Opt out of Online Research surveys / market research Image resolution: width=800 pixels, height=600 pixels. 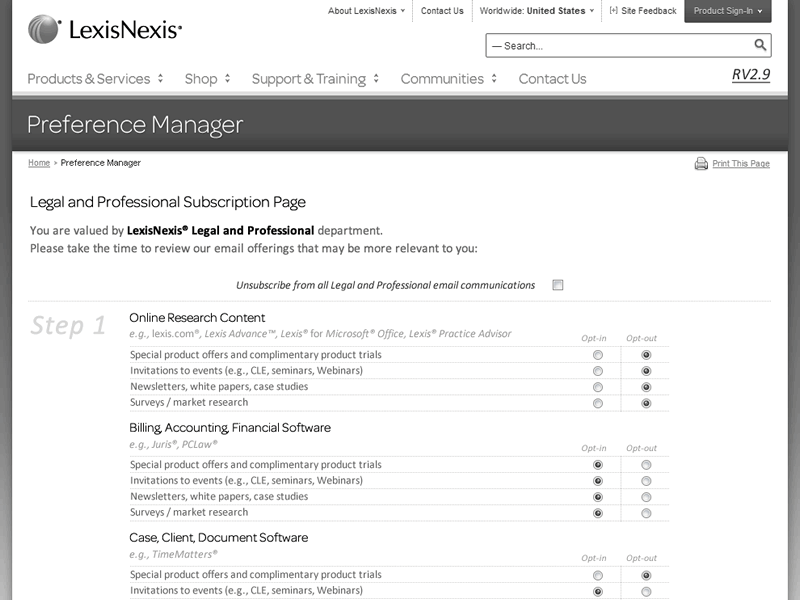pos(646,404)
